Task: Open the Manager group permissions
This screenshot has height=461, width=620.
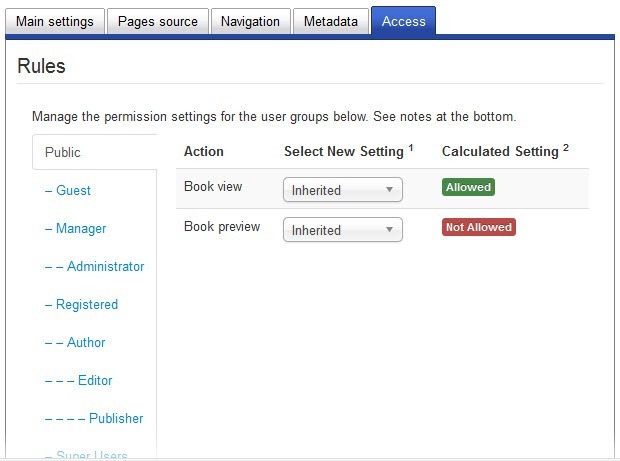Action: (76, 229)
